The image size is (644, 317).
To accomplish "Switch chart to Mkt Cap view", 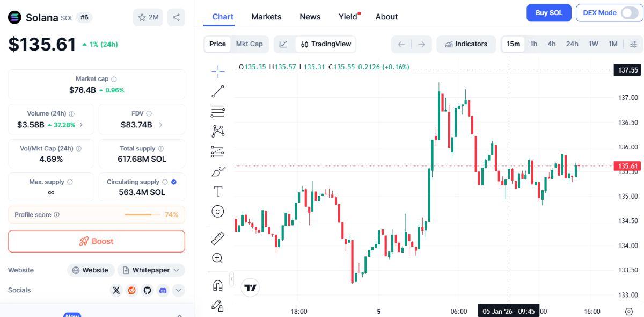I will pyautogui.click(x=249, y=44).
